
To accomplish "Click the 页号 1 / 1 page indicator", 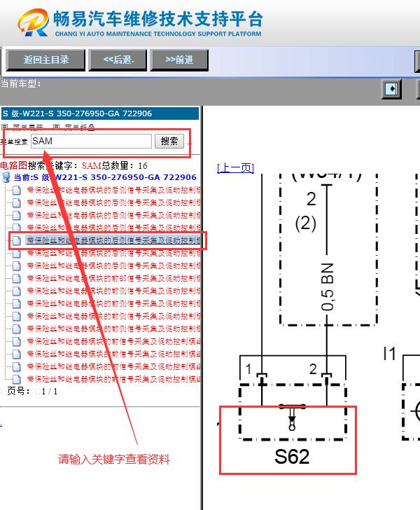I will tap(32, 392).
